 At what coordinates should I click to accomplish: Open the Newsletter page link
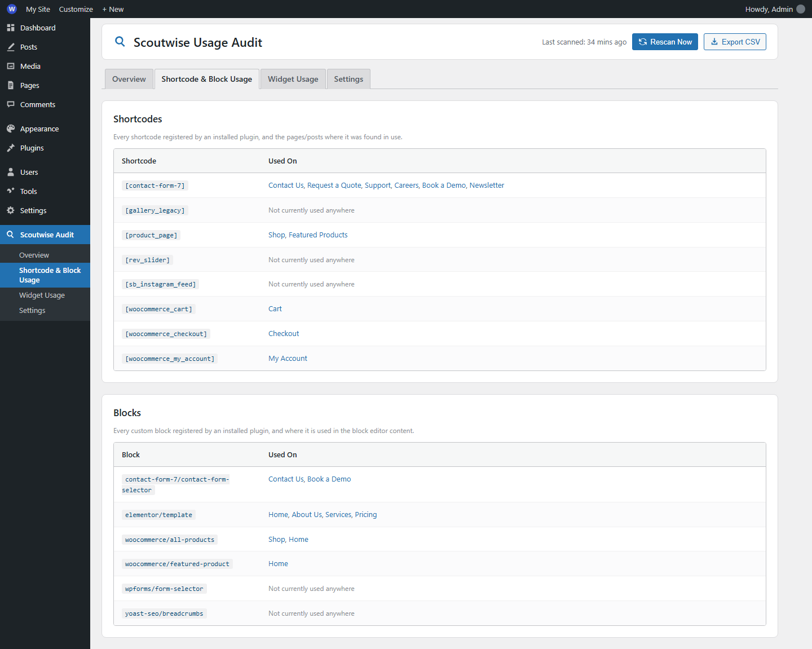(487, 185)
